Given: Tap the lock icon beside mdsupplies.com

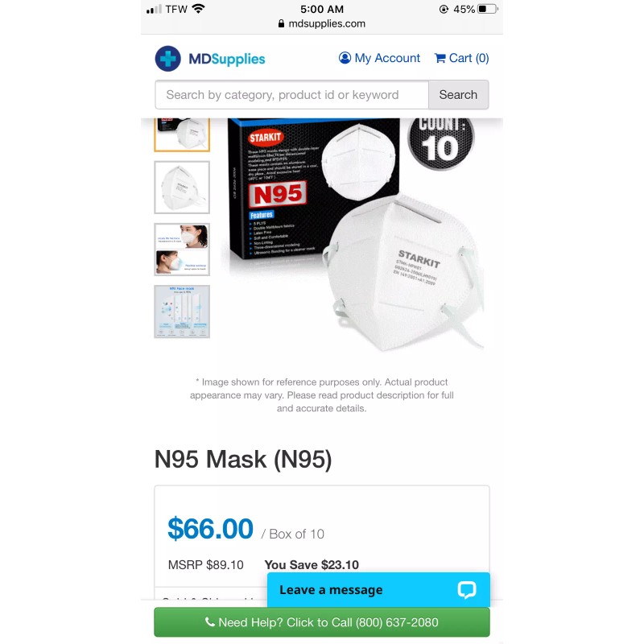Looking at the screenshot, I should [281, 24].
